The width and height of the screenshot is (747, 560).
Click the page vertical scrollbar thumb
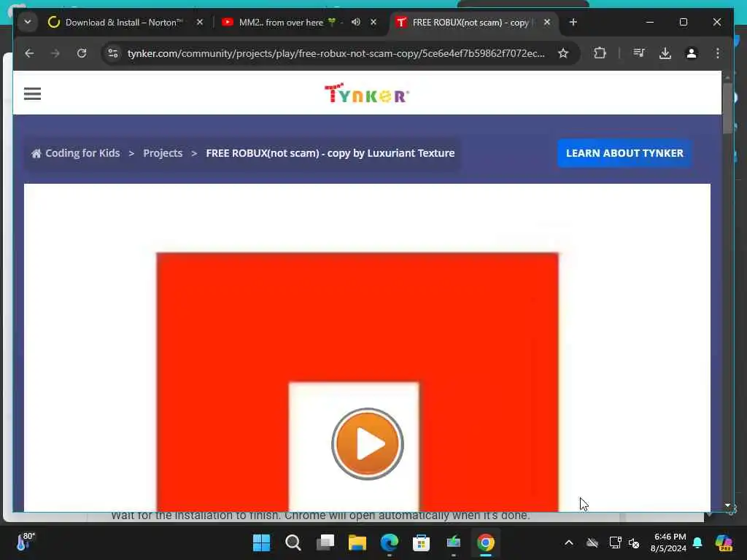(x=727, y=109)
